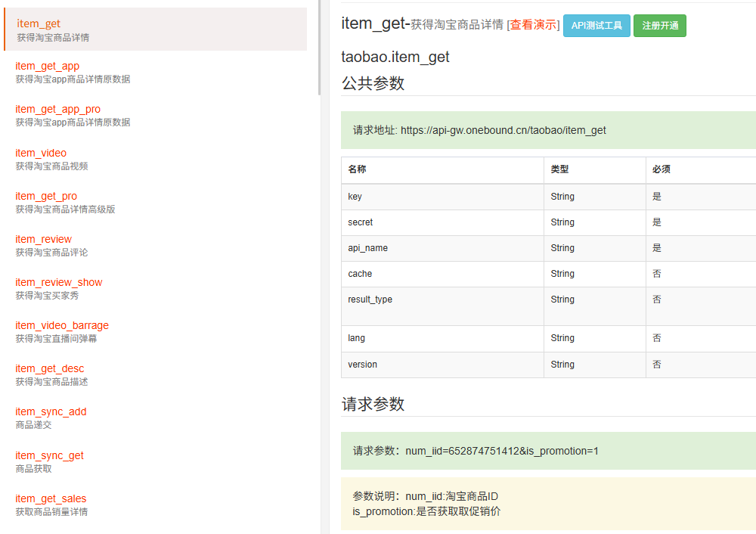Click 获得淘宝直播间弹幕 under item_video_barrage
Viewport: 756px width, 534px height.
tap(56, 339)
